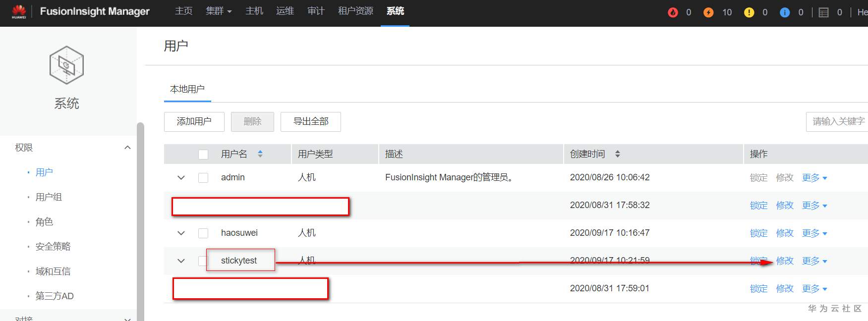Collapse the 权限 sidebar section

coord(127,147)
